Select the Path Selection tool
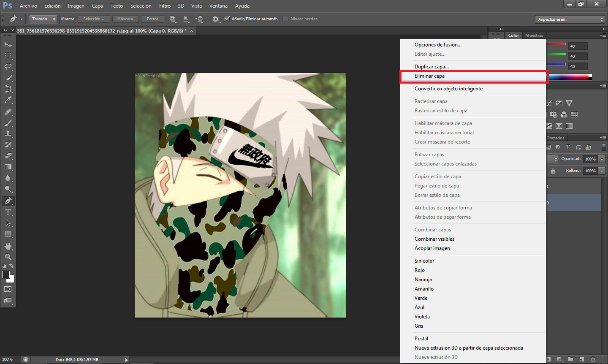 8,223
